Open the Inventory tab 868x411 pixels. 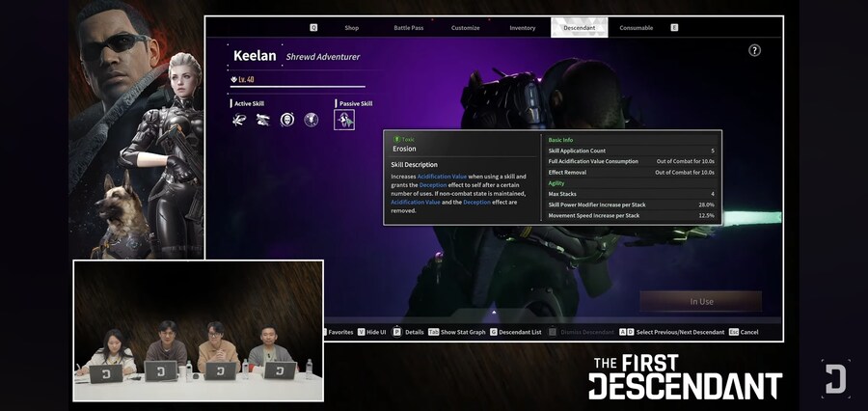[522, 28]
